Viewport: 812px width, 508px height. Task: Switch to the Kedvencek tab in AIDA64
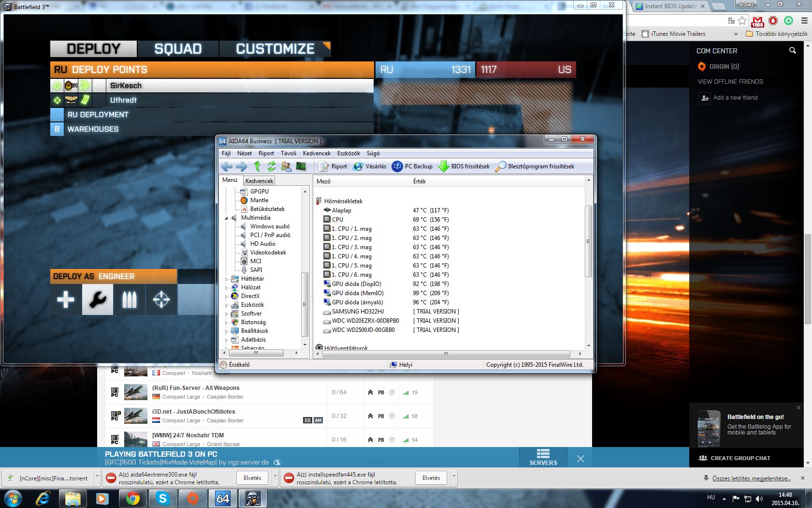tap(260, 181)
